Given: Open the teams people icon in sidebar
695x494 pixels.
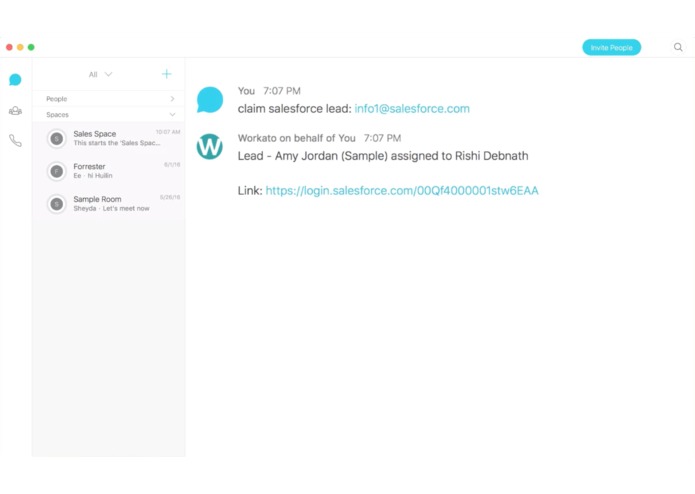Looking at the screenshot, I should tap(15, 111).
